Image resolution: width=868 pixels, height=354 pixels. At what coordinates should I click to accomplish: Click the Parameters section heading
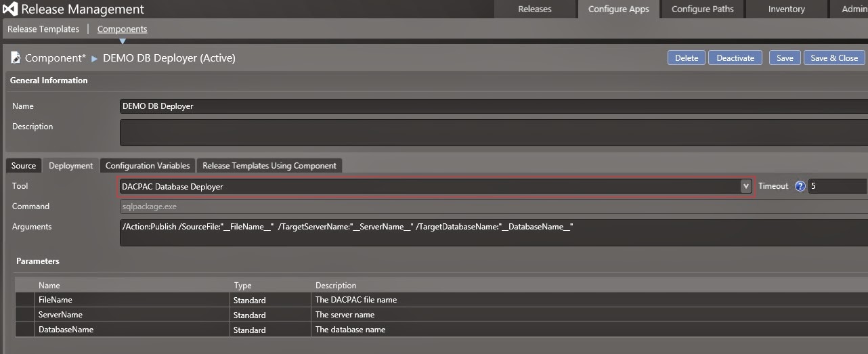coord(38,261)
